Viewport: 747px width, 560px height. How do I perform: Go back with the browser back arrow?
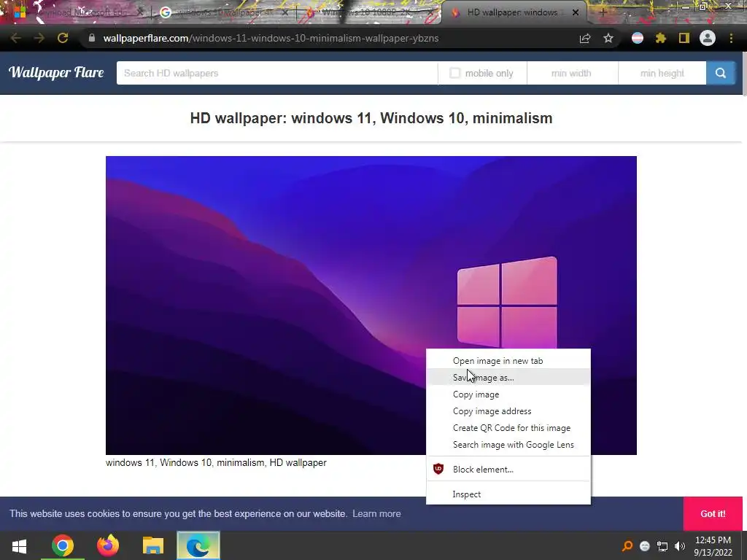[16, 38]
